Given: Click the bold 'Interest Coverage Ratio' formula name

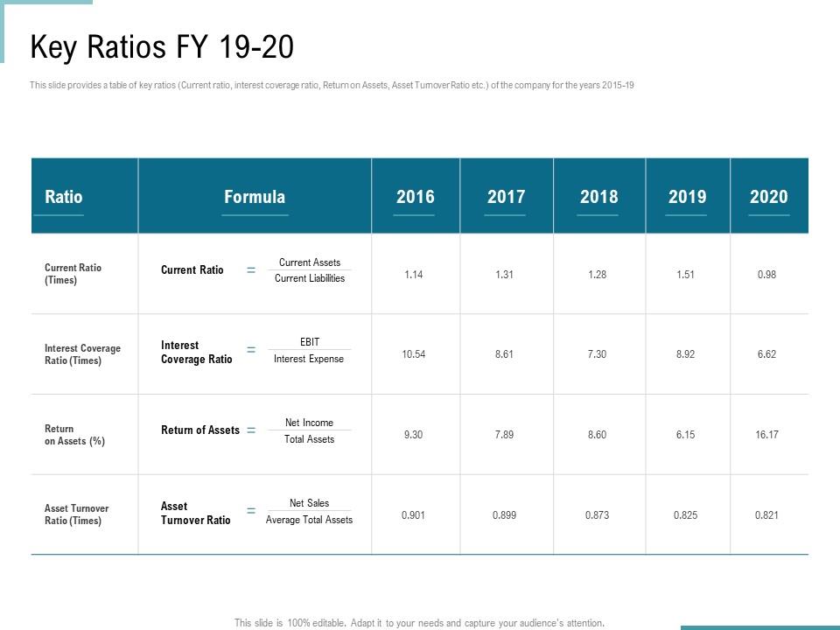Looking at the screenshot, I should (x=197, y=352).
